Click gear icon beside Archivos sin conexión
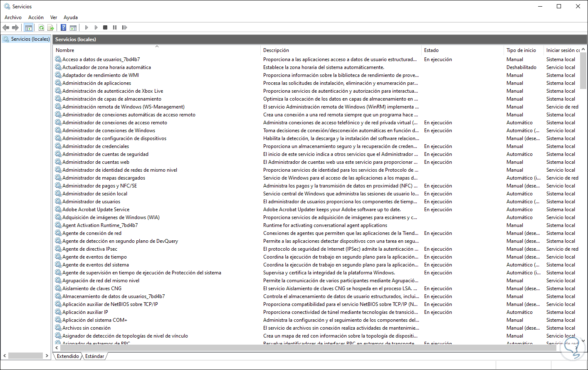The width and height of the screenshot is (588, 370). coord(58,328)
